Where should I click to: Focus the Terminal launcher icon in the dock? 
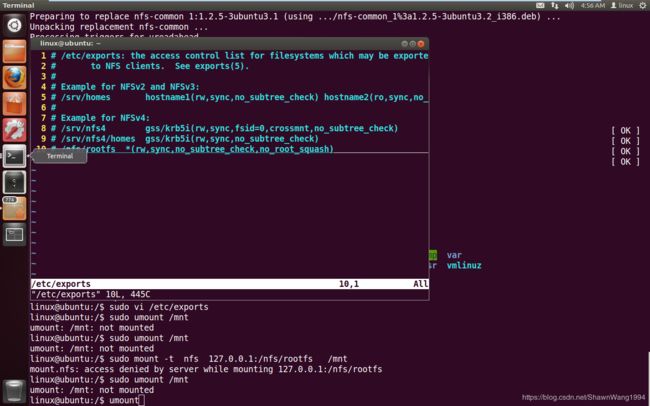click(14, 156)
